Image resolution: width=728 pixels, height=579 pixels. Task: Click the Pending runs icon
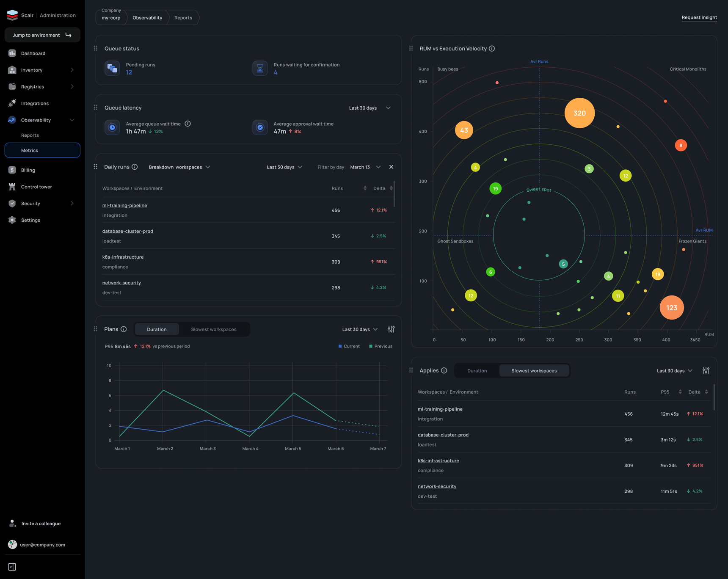click(x=112, y=68)
